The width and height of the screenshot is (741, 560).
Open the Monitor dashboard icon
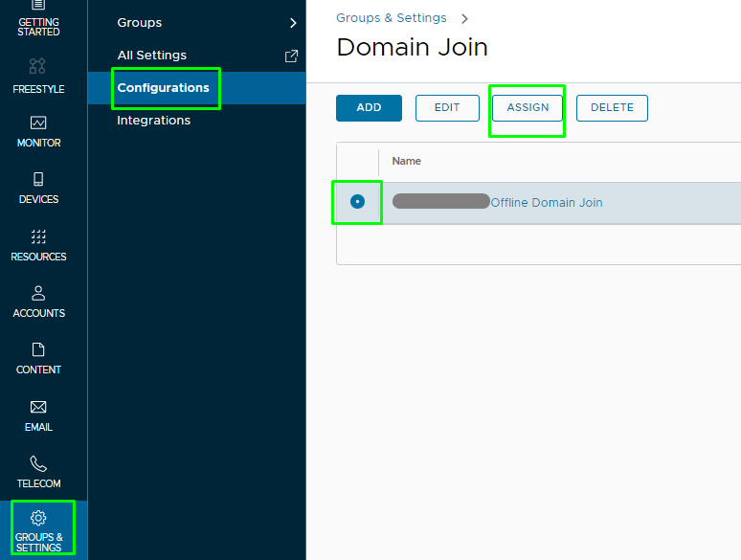(38, 123)
